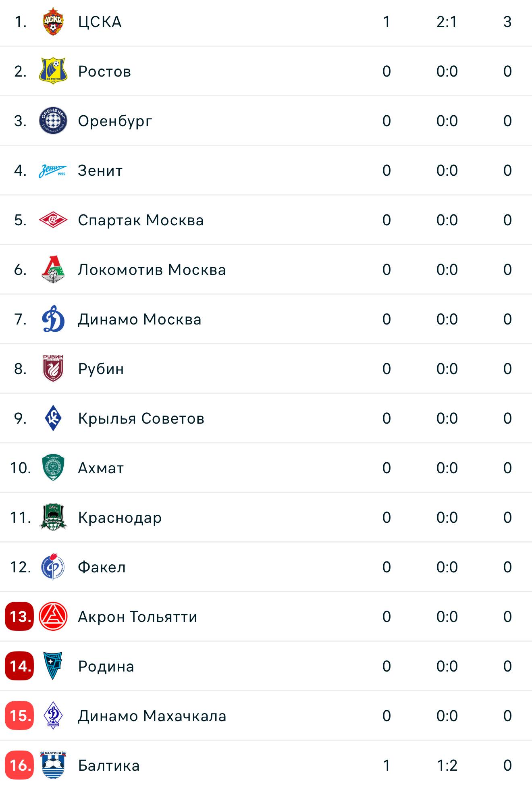Open the Родина team name
The image size is (532, 786).
pyautogui.click(x=106, y=666)
